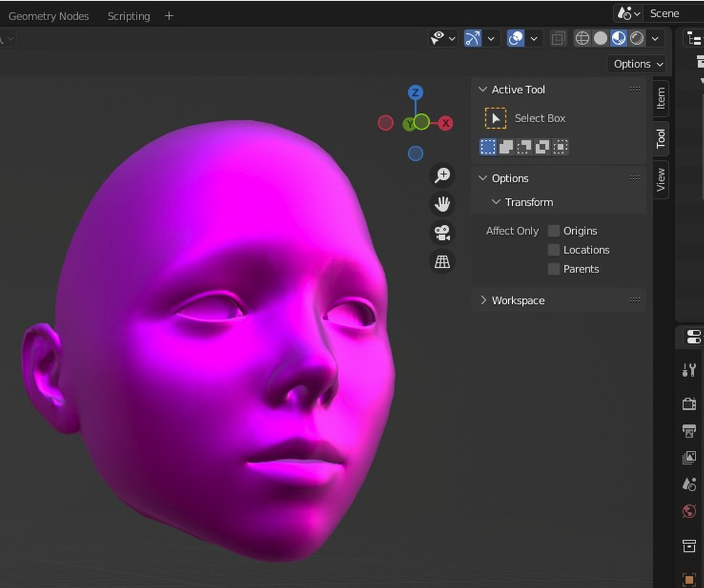This screenshot has width=704, height=588.
Task: Click the Z axis on the navigation gizmo
Action: pyautogui.click(x=415, y=93)
